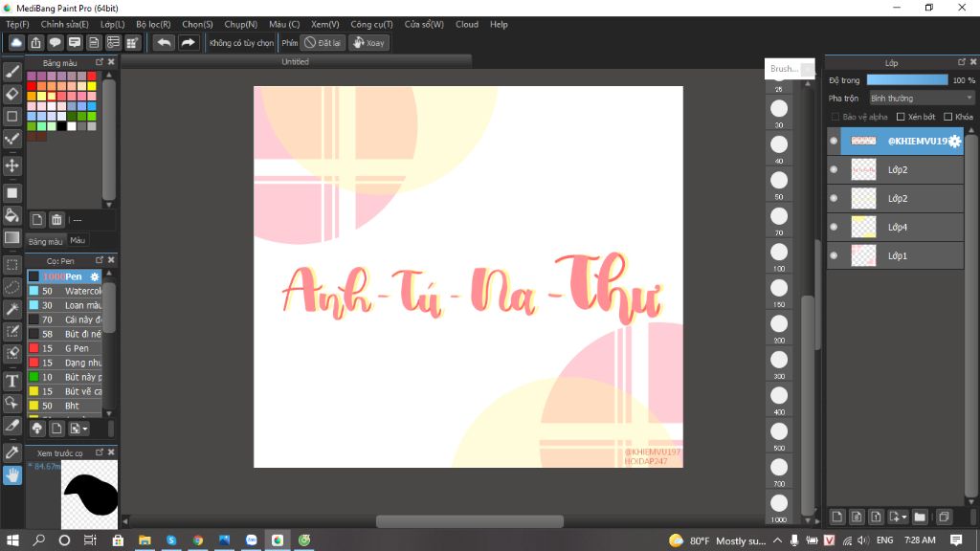Click the cloud icon in top toolbar
The height and width of the screenshot is (551, 980).
16,42
